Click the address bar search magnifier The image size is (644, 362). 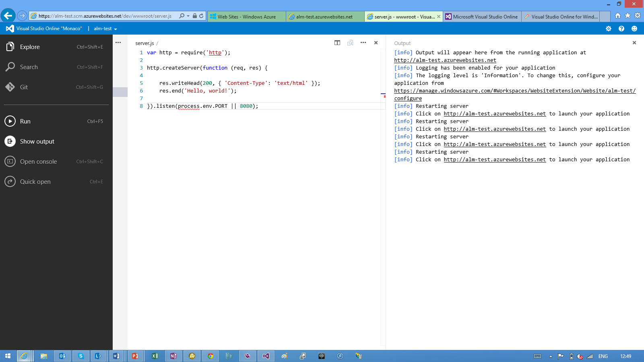coord(182,16)
